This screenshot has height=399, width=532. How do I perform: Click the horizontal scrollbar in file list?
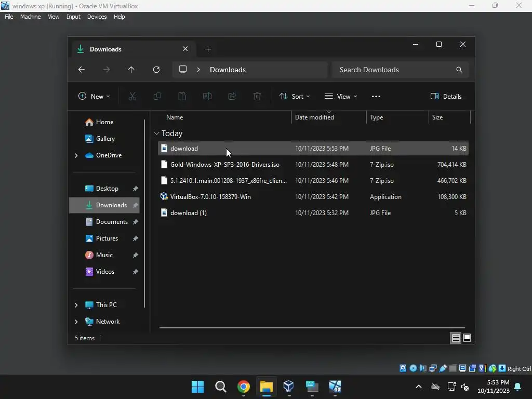(312, 328)
